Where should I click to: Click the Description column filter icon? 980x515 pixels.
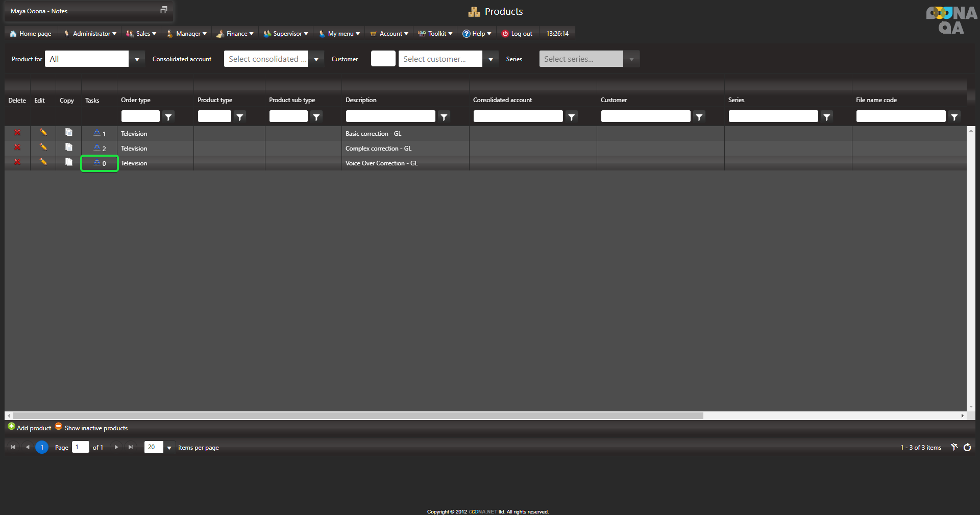coord(444,117)
